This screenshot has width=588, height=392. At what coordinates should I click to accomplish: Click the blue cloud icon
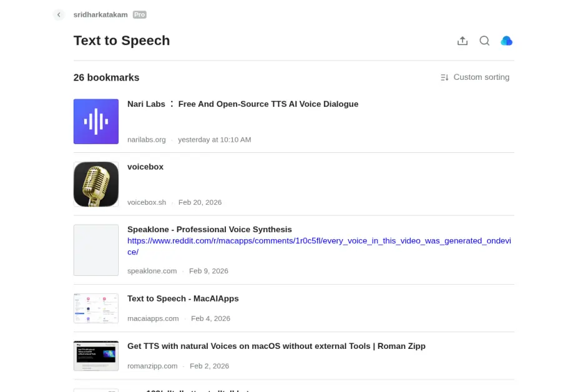[x=506, y=41]
